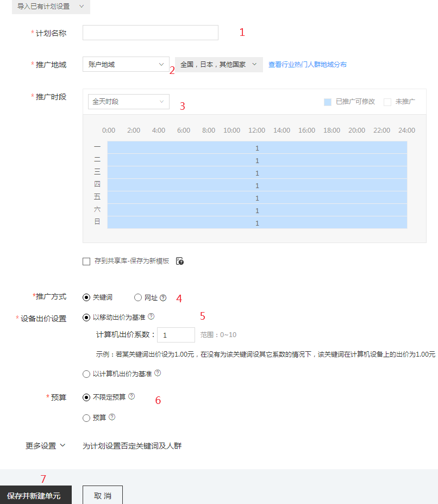Open help for 不限定预算

[x=132, y=396]
